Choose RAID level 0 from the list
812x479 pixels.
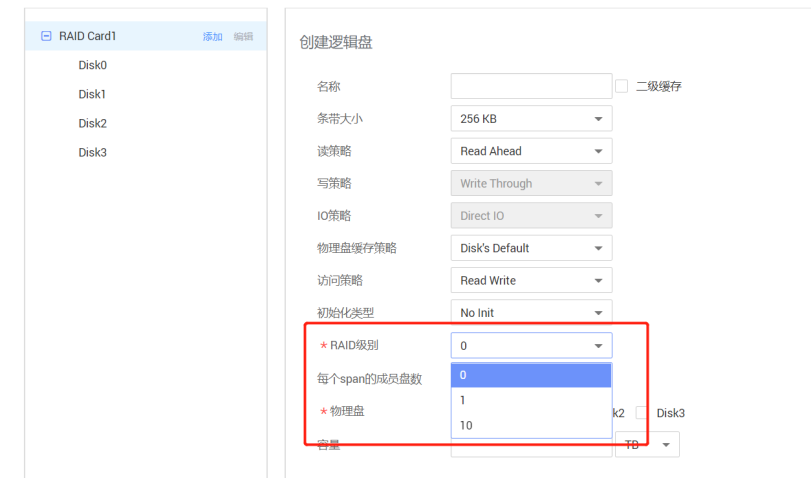coord(530,375)
